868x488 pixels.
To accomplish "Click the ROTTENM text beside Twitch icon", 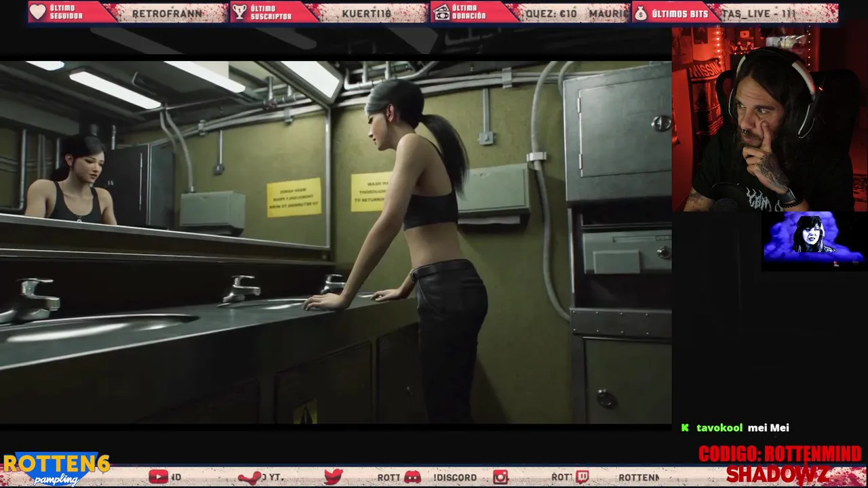I will coord(638,477).
